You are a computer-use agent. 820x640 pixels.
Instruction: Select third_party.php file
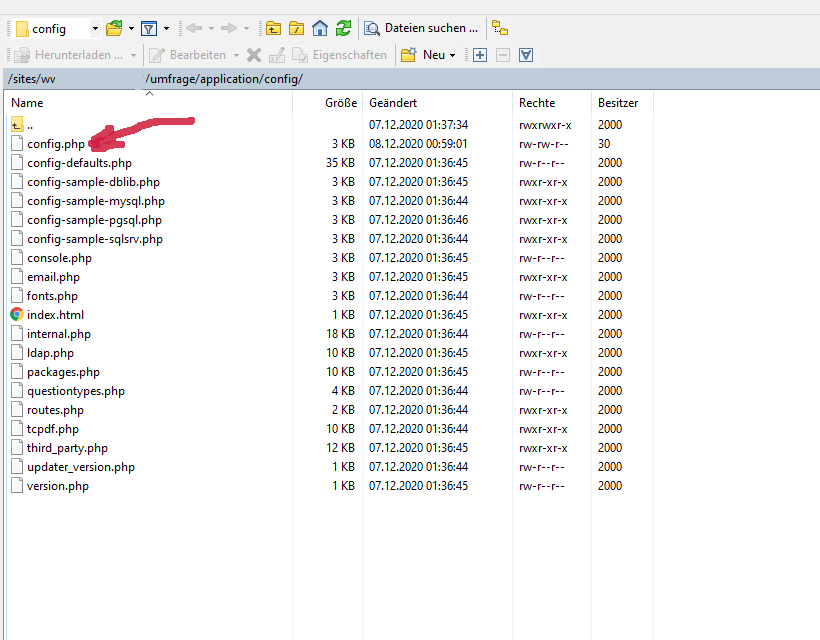click(x=67, y=448)
